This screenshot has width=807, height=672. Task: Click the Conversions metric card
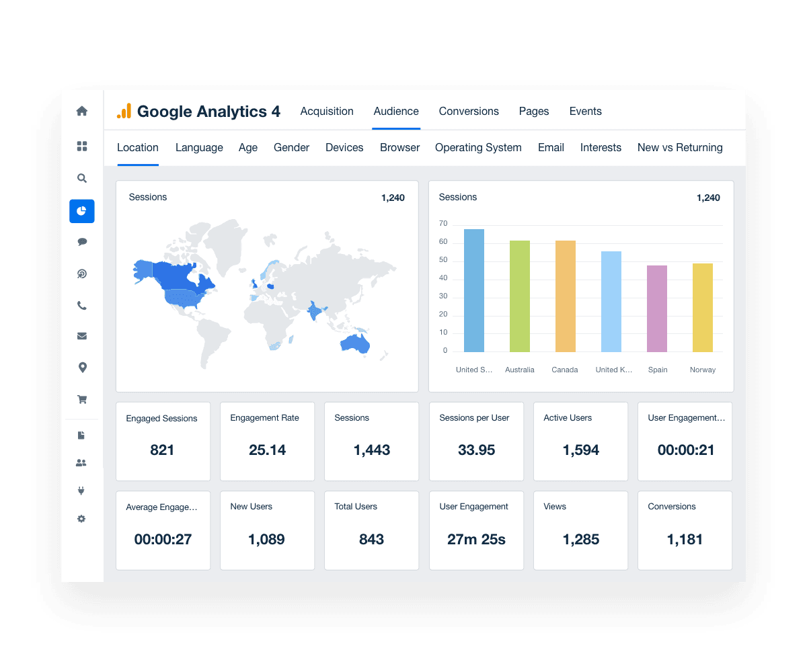click(x=685, y=530)
